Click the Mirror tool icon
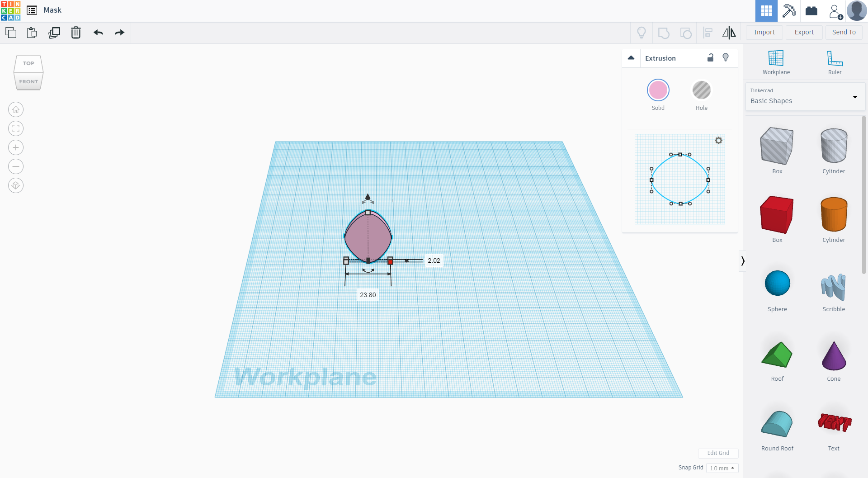Image resolution: width=868 pixels, height=478 pixels. point(729,33)
